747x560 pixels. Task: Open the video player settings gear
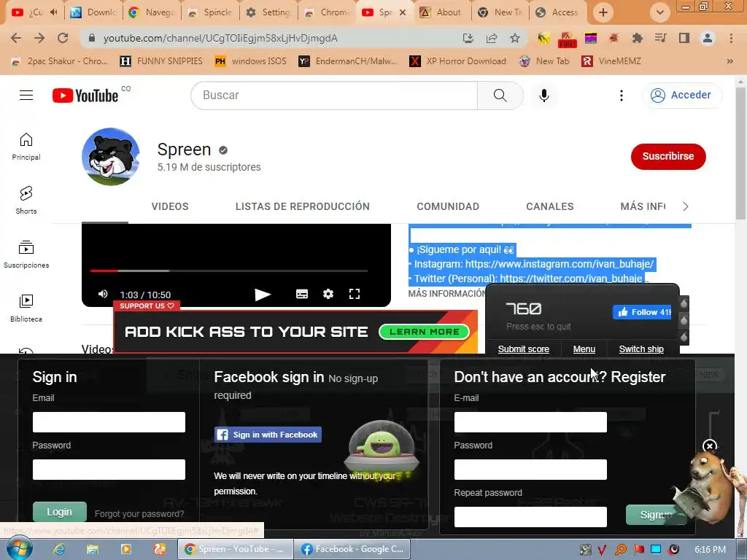pos(328,295)
